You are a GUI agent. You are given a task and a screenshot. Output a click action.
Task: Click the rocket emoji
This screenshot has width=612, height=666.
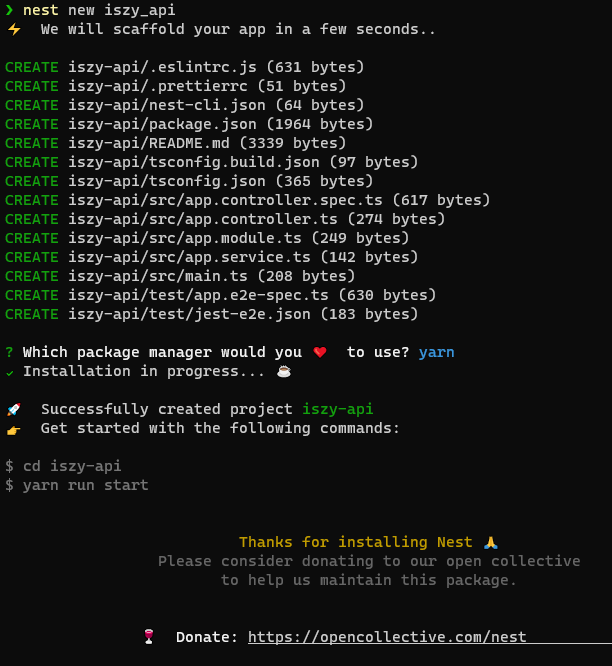[14, 409]
